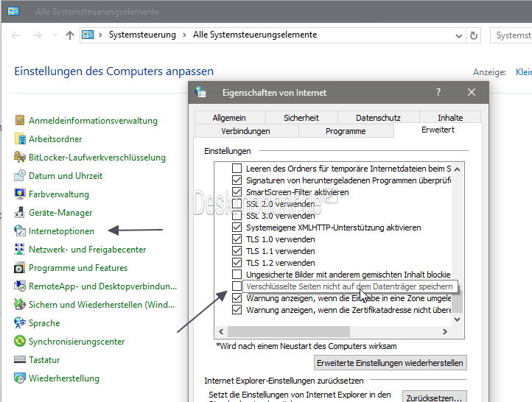Viewport: 532px width, 402px height.
Task: Check Leeren des Ordners für temporäre Internetdateien
Action: click(x=237, y=168)
